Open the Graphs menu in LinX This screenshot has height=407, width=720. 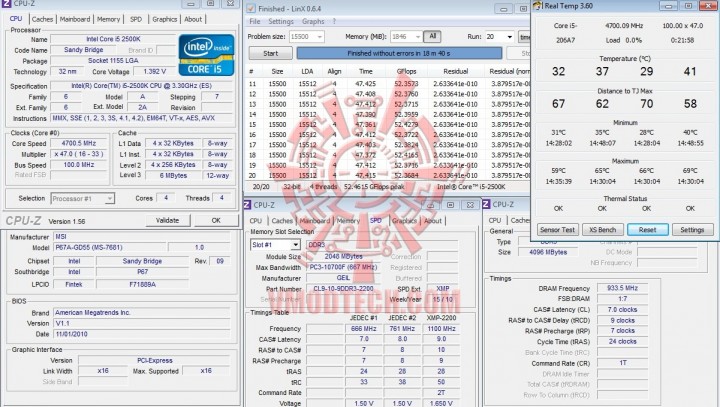click(x=313, y=22)
